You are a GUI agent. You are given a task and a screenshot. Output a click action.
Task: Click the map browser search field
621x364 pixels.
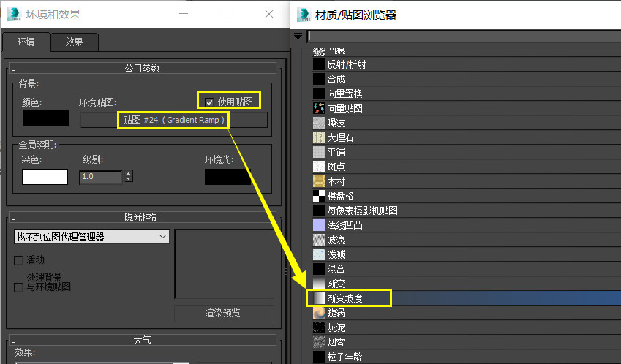pos(464,37)
